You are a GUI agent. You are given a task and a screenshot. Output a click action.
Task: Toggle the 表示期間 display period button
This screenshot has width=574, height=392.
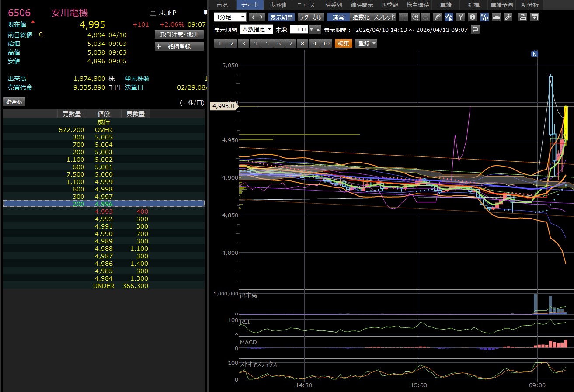281,17
